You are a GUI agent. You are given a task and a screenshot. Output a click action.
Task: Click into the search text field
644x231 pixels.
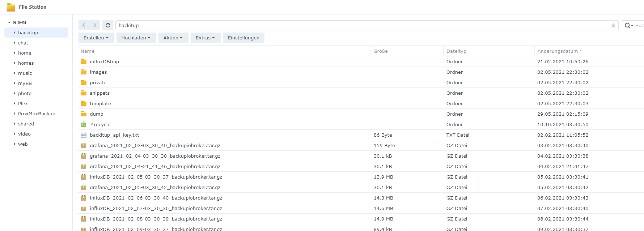click(639, 25)
